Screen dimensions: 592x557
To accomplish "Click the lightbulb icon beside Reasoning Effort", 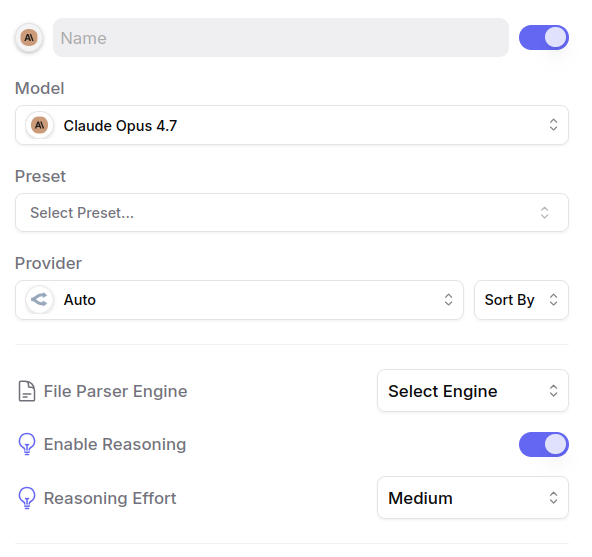I will [27, 498].
